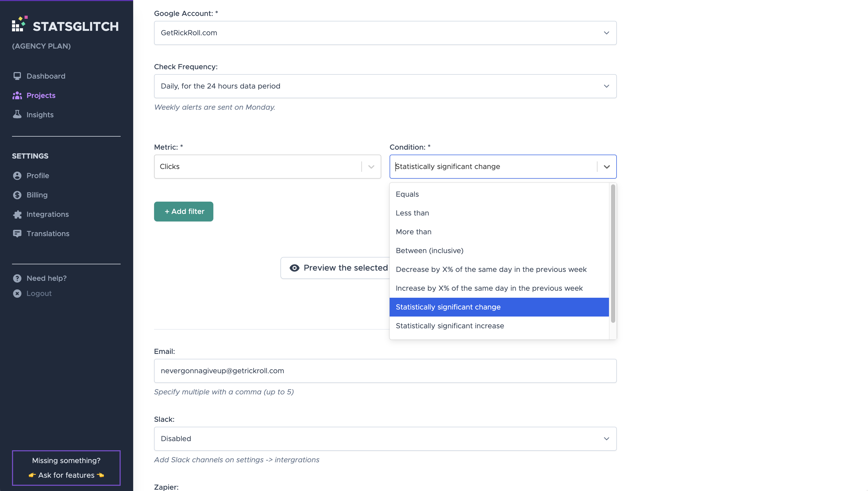Viewport: 868px width, 491px height.
Task: Open the Slack Disabled dropdown
Action: pos(385,439)
